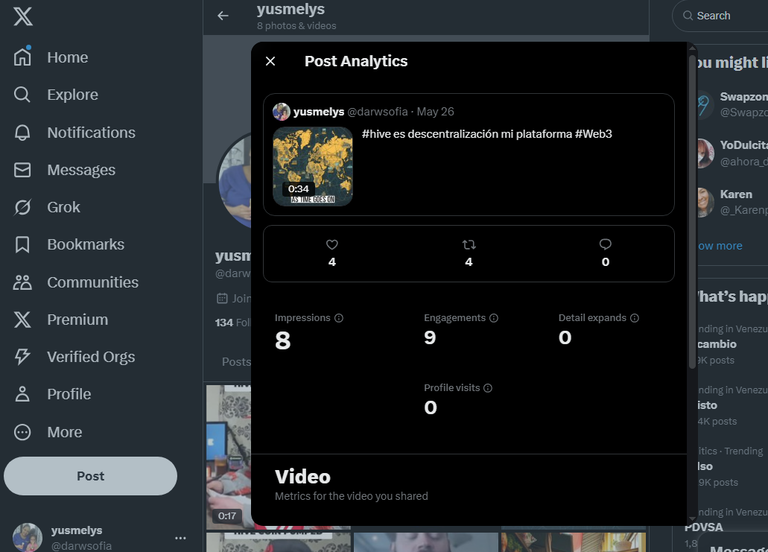
Task: Open the @darwsofia handle in the post
Action: coord(378,112)
